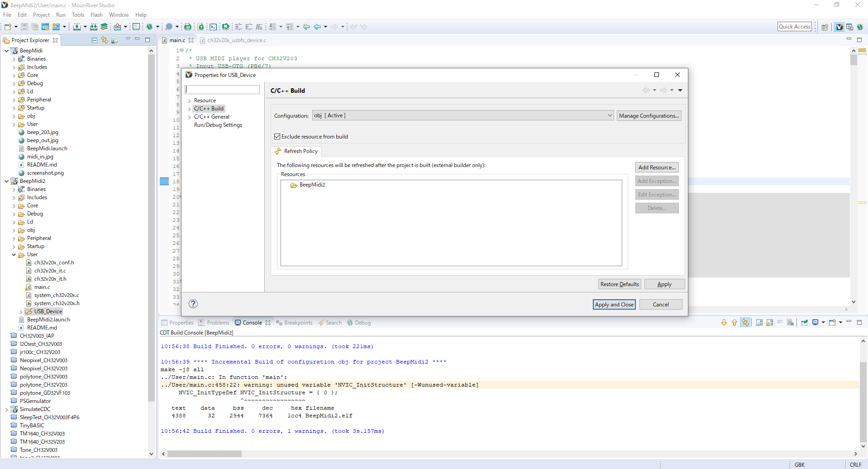
Task: Open the Configuration 'obj [ Active ]' dropdown
Action: pyautogui.click(x=463, y=115)
